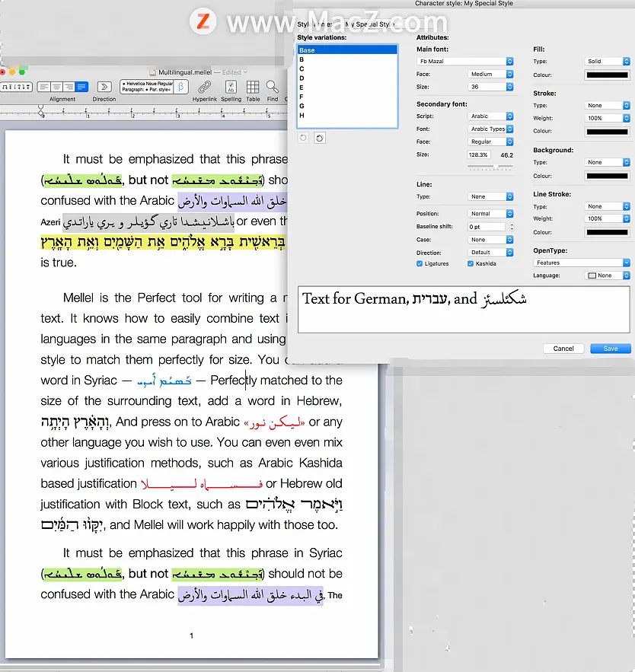Toggle the Kashida checkbox
The image size is (635, 672).
[x=471, y=263]
